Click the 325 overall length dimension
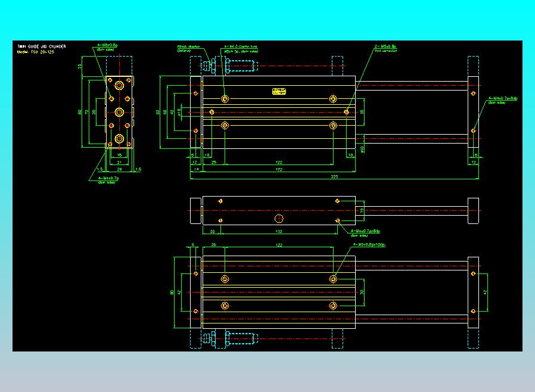 [334, 177]
